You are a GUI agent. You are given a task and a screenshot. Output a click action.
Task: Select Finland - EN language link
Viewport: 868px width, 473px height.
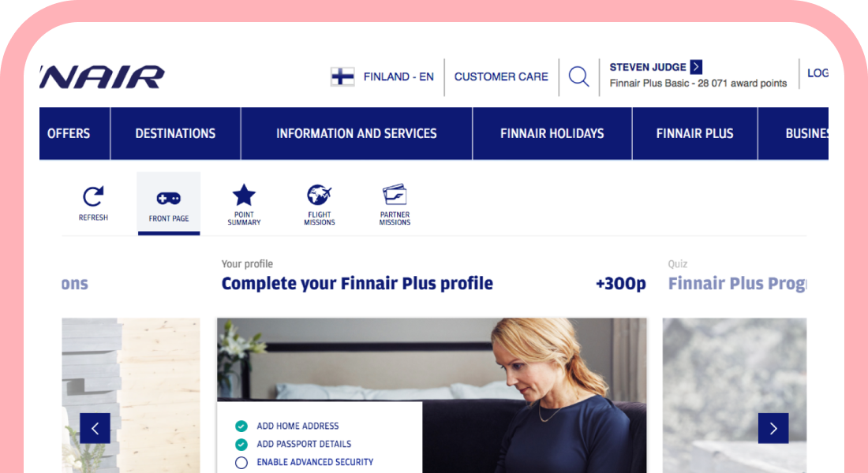click(x=398, y=77)
